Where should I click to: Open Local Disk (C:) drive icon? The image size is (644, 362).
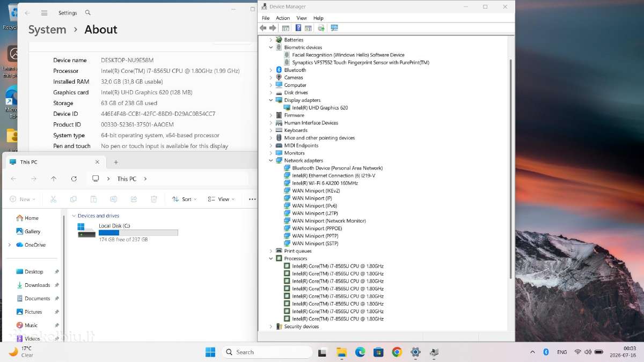click(x=86, y=231)
